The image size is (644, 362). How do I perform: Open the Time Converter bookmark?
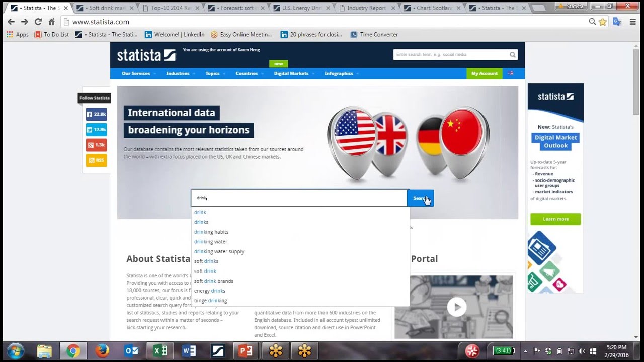(374, 35)
